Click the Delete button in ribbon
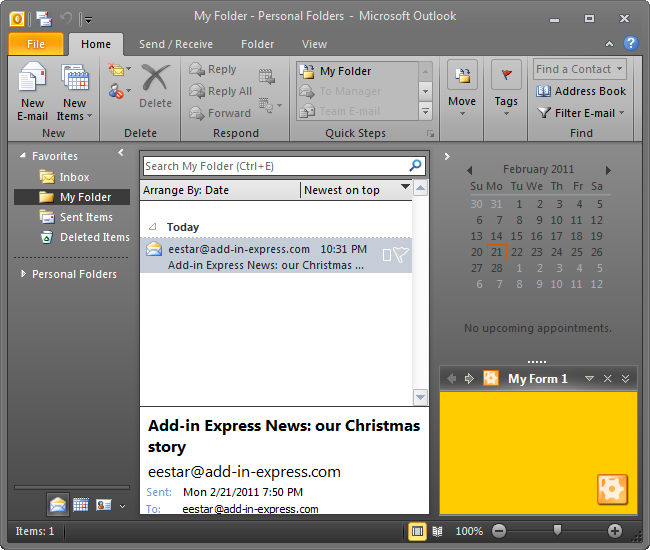The width and height of the screenshot is (650, 550). (x=155, y=86)
